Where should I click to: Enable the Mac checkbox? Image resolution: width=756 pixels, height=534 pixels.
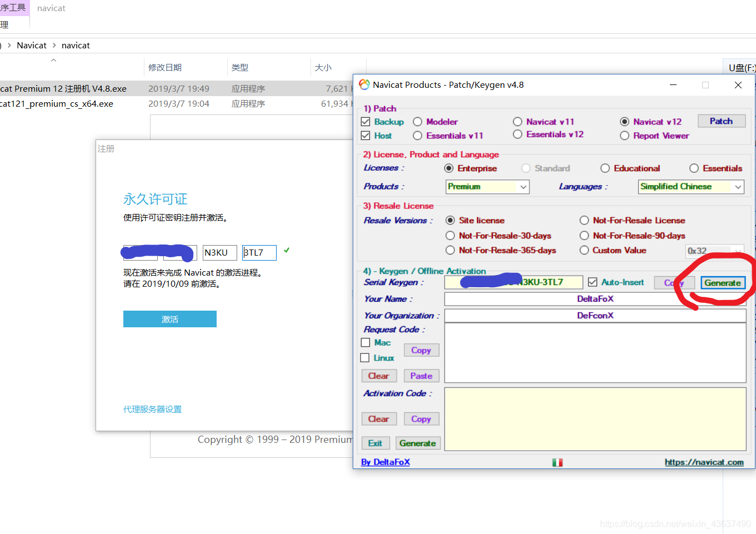tap(366, 343)
